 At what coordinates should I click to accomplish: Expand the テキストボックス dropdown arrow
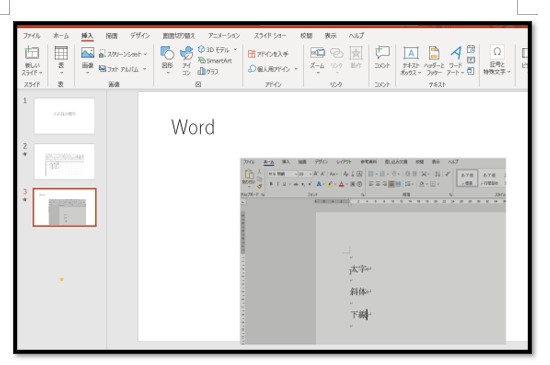[x=419, y=73]
